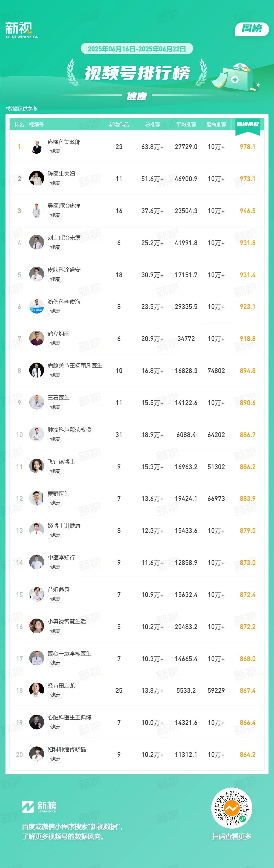Click the 总推荐 column header

pyautogui.click(x=152, y=124)
